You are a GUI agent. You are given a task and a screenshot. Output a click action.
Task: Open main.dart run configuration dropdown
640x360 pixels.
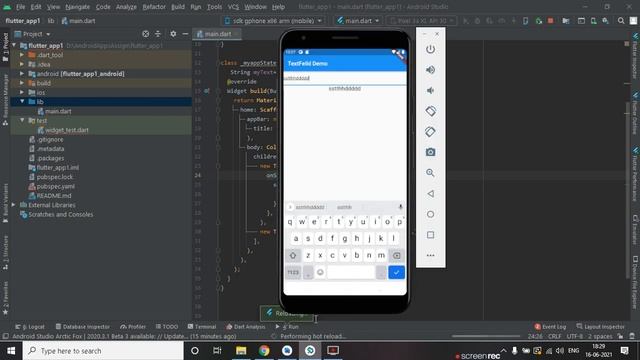(358, 20)
